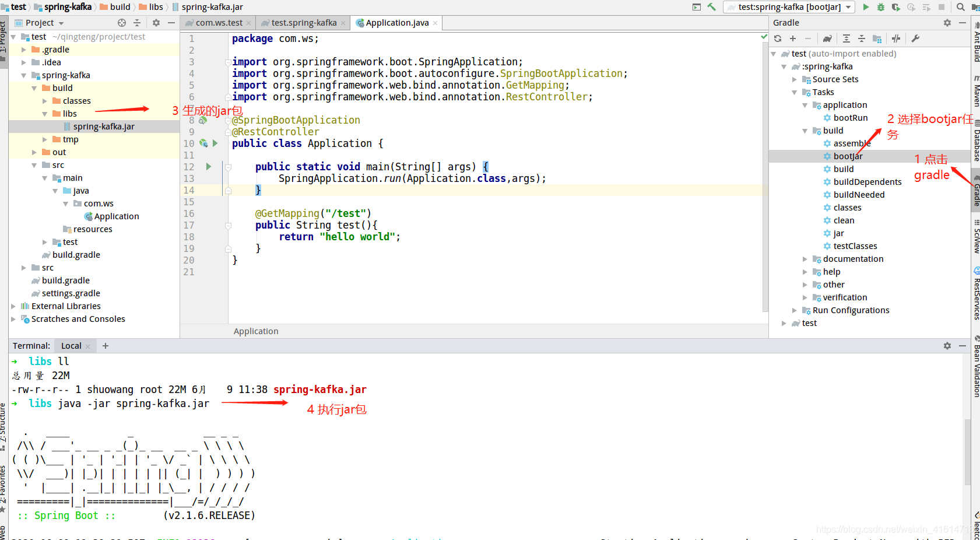This screenshot has height=540, width=980.
Task: Select the Application.java editor tab
Action: point(398,23)
